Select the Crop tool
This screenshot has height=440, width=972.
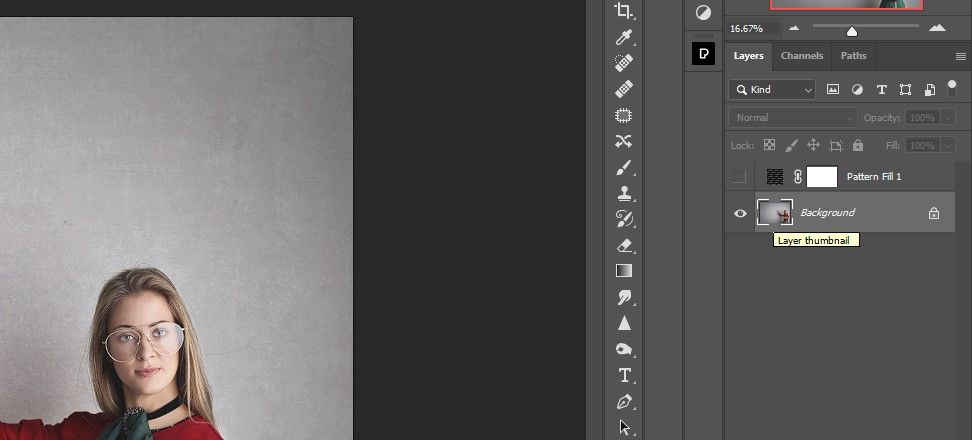624,10
